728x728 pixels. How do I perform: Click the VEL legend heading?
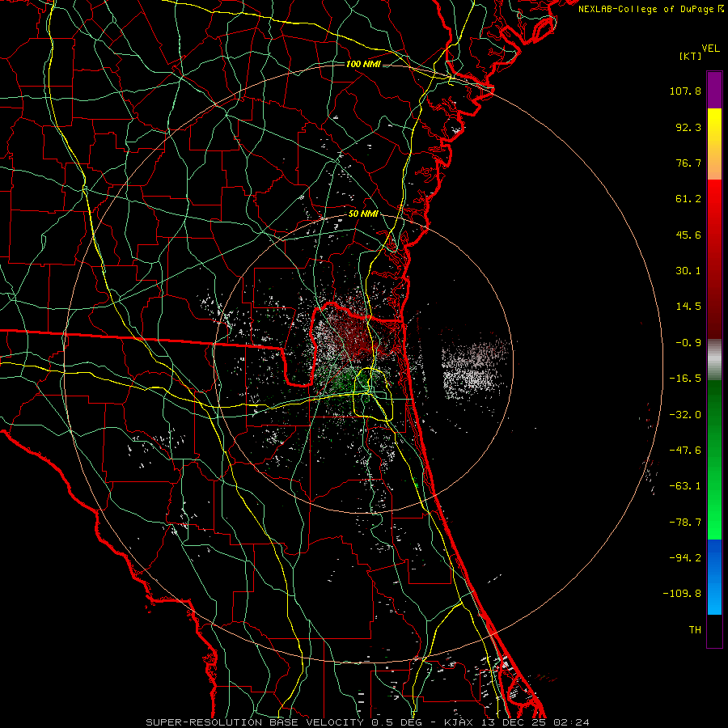(710, 49)
